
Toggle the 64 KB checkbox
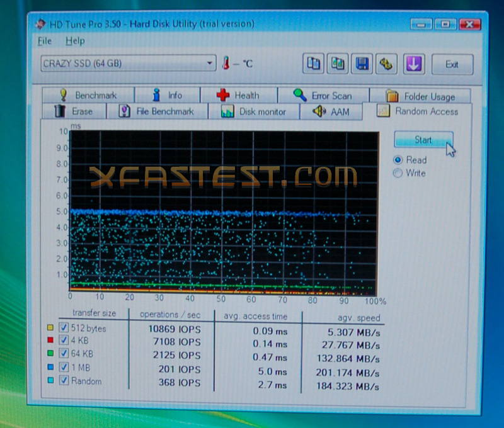click(x=64, y=353)
